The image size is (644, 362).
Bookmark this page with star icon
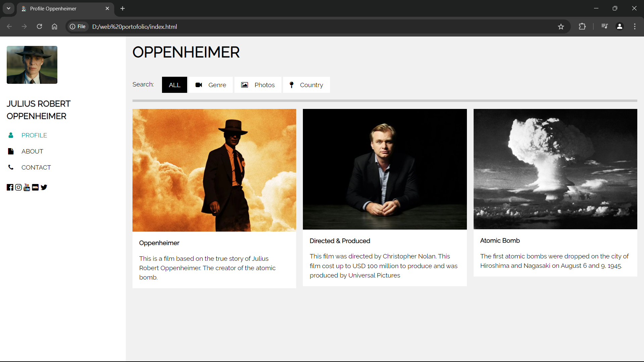(561, 26)
